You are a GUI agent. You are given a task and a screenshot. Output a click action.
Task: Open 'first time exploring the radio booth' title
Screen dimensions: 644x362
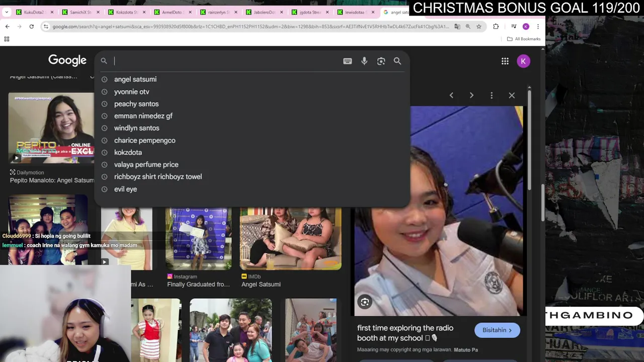coord(405,333)
